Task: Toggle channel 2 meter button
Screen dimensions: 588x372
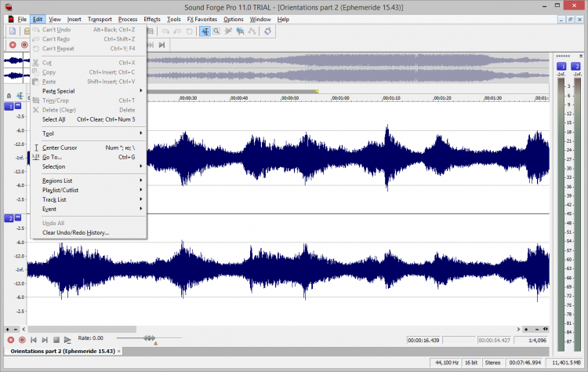Action: [576, 67]
